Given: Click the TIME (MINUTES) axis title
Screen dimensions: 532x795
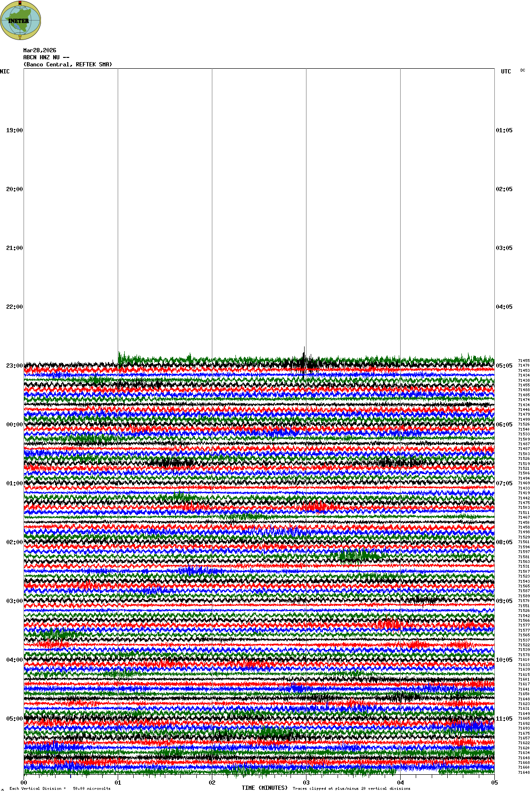Looking at the screenshot, I should (x=265, y=788).
